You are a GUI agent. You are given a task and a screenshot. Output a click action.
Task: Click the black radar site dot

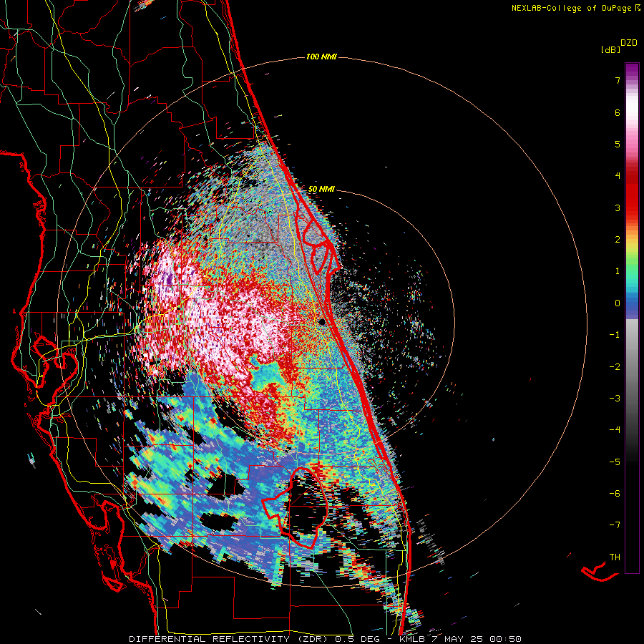(323, 321)
